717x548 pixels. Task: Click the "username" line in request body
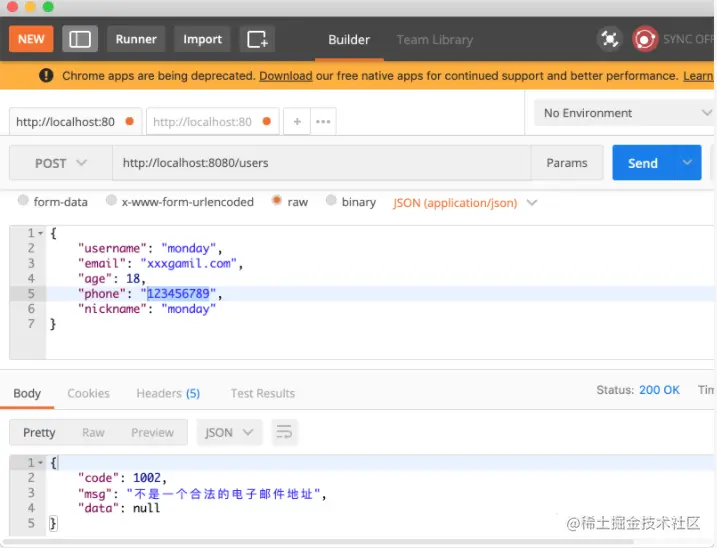150,248
